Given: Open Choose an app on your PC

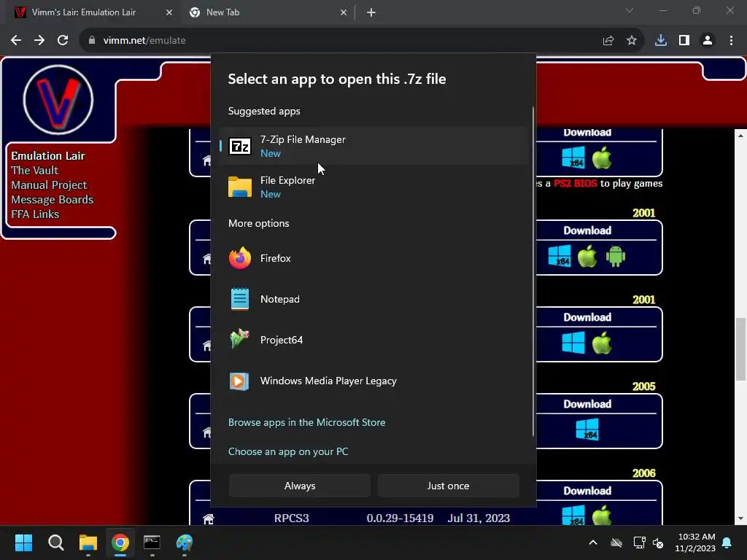Looking at the screenshot, I should pos(288,451).
